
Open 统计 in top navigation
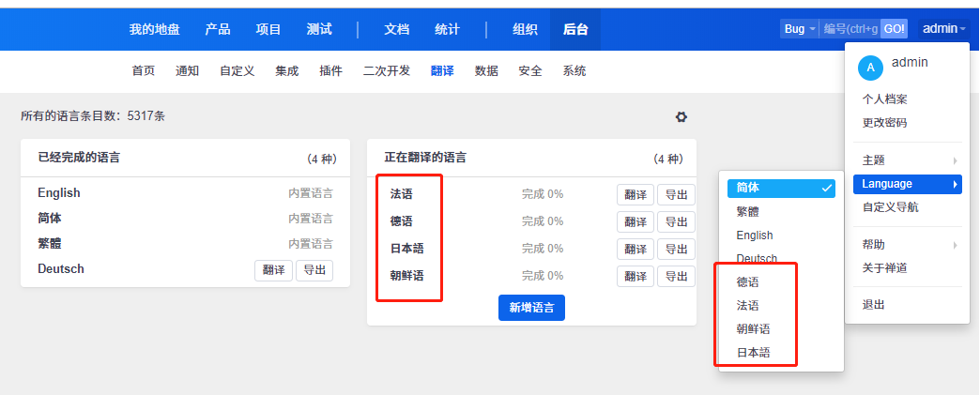tap(448, 29)
